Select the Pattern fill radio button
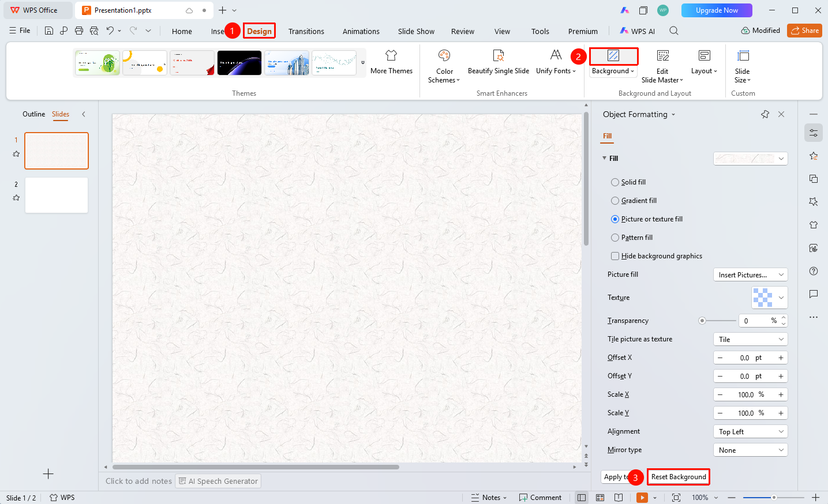 [615, 238]
